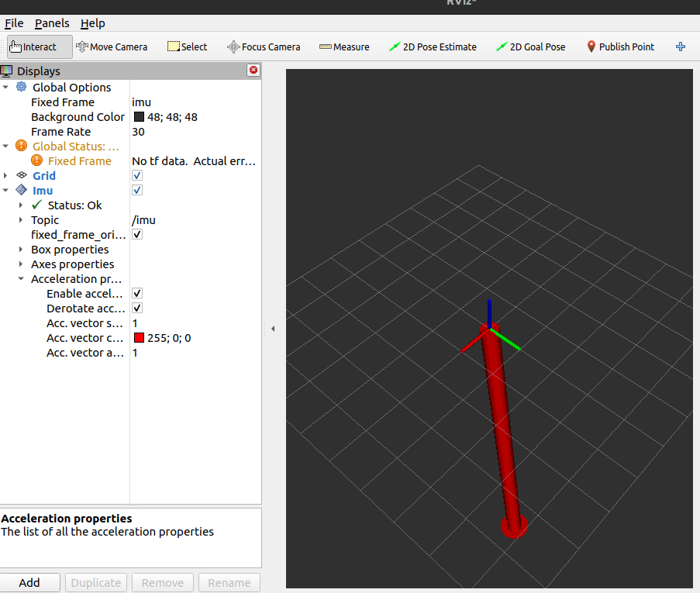
Task: Open the Panels menu
Action: (x=52, y=23)
